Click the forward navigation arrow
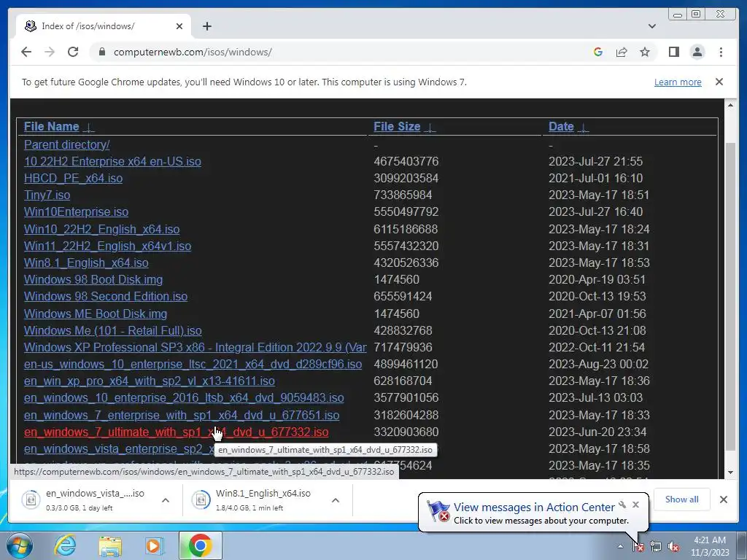 50,52
